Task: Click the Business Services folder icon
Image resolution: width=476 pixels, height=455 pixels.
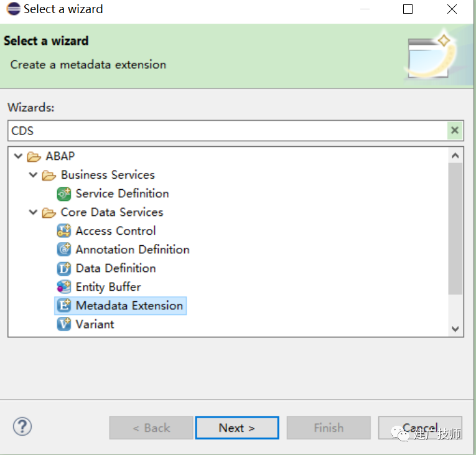Action: pos(49,176)
